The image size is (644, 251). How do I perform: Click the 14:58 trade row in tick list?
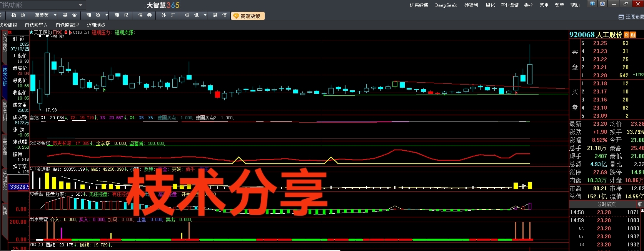tap(606, 212)
